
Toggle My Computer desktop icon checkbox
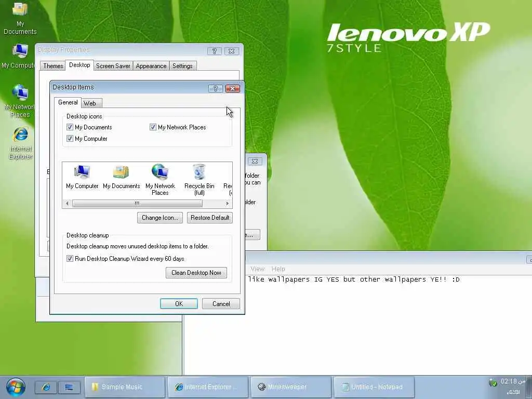70,138
